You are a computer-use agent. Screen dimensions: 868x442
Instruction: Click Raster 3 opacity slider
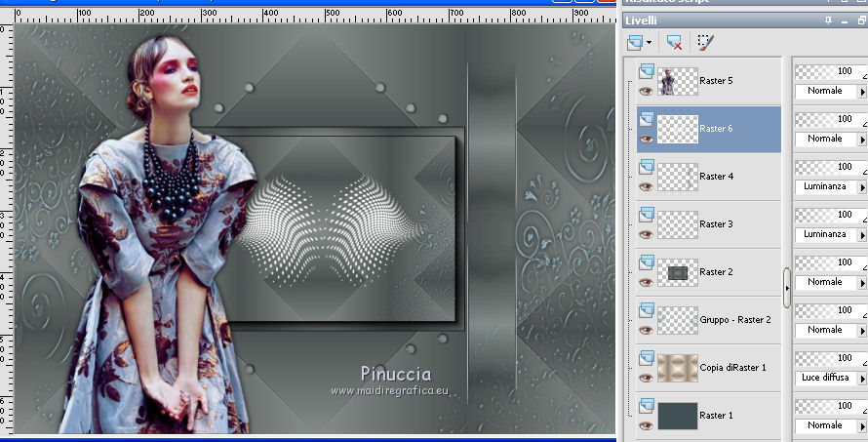tap(831, 215)
